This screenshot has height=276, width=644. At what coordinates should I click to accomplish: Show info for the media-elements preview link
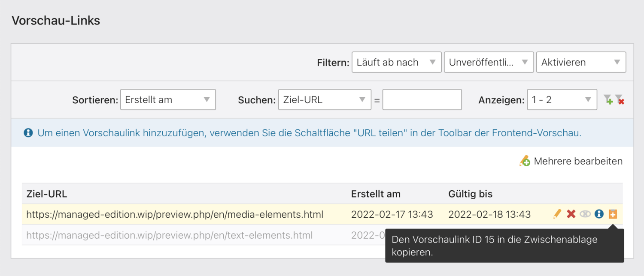[x=599, y=214]
